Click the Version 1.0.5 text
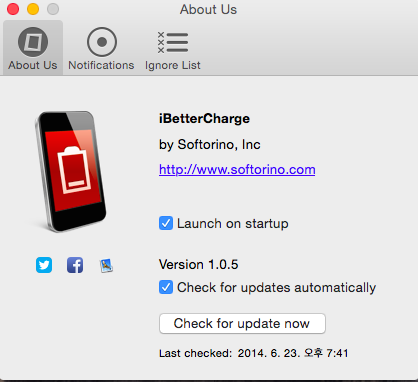Viewport: 418px width, 382px height. click(199, 265)
